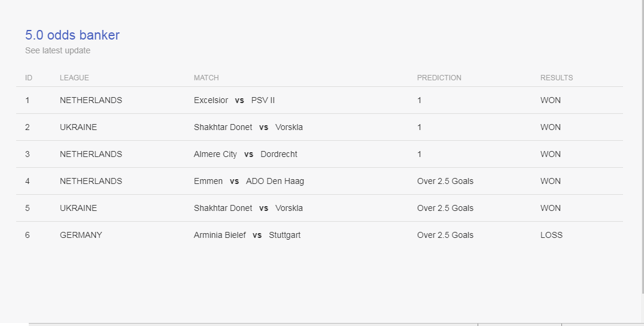This screenshot has width=644, height=326.
Task: Select the LEAGUE column header
Action: click(74, 78)
